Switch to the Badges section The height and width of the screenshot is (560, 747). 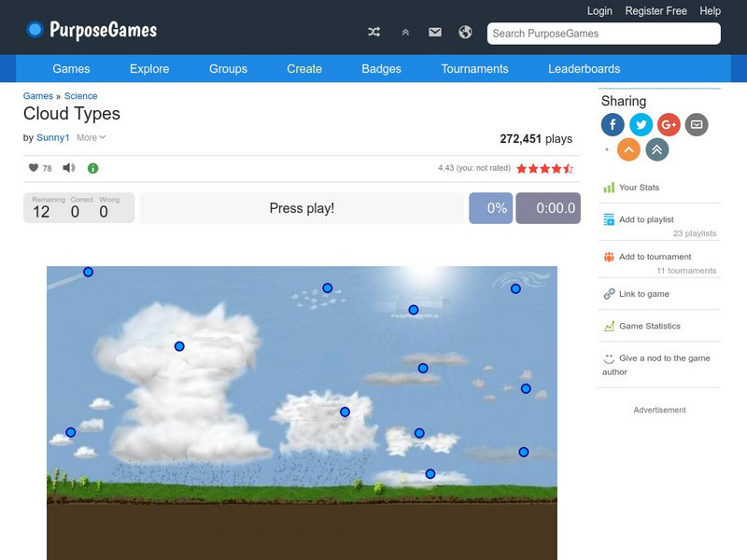(380, 69)
